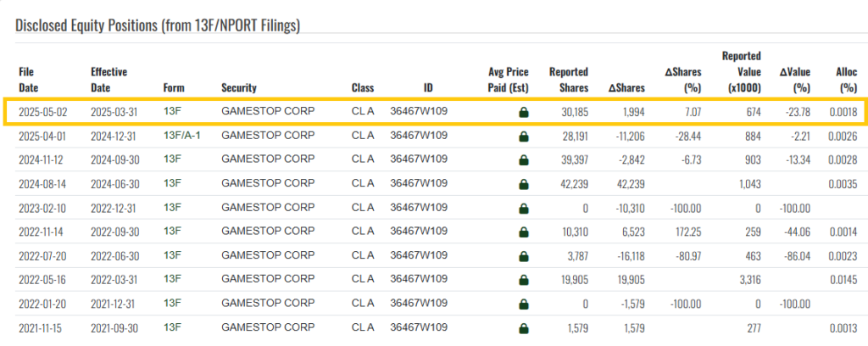Click the ΔShares value 6,523
Viewport: 868px width, 346px height.
[x=633, y=232]
